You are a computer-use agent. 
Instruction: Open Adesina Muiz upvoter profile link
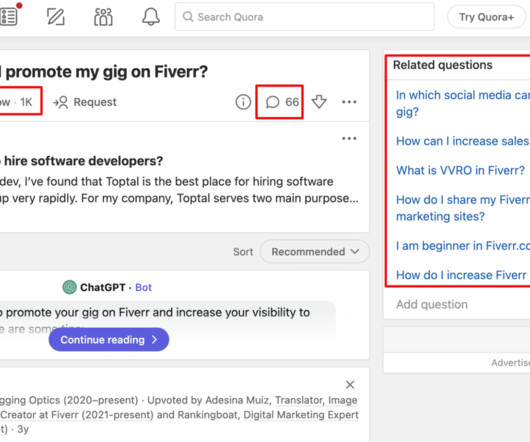point(237,400)
